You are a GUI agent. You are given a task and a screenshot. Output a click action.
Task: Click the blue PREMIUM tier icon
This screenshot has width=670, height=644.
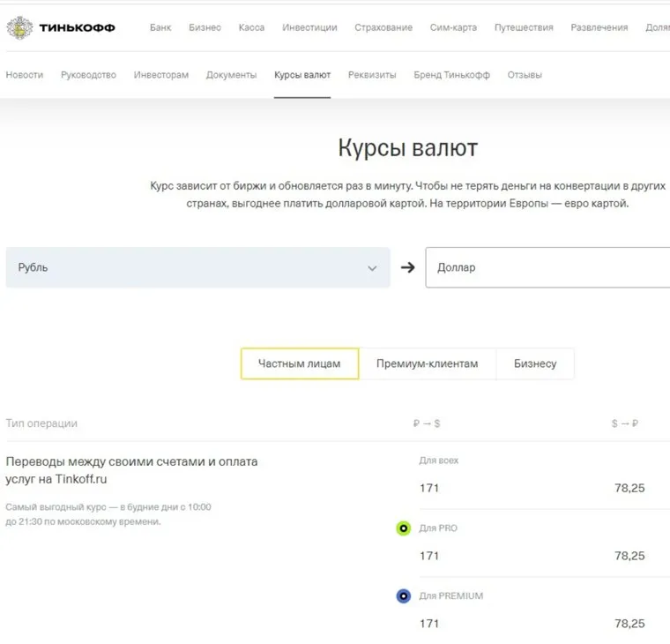[x=404, y=595]
